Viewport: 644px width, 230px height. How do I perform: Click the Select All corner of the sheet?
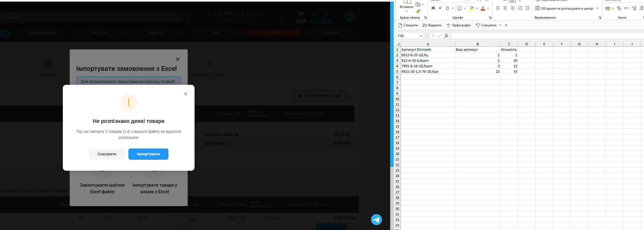click(398, 44)
